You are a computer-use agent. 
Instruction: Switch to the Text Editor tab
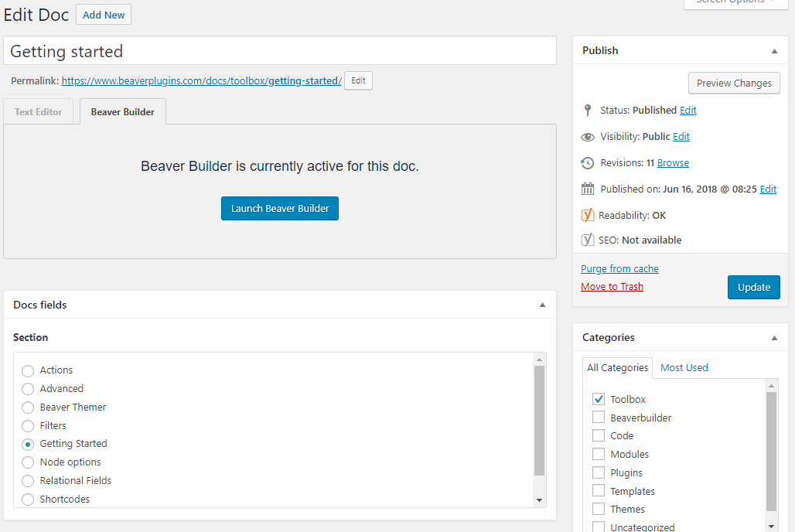click(38, 111)
